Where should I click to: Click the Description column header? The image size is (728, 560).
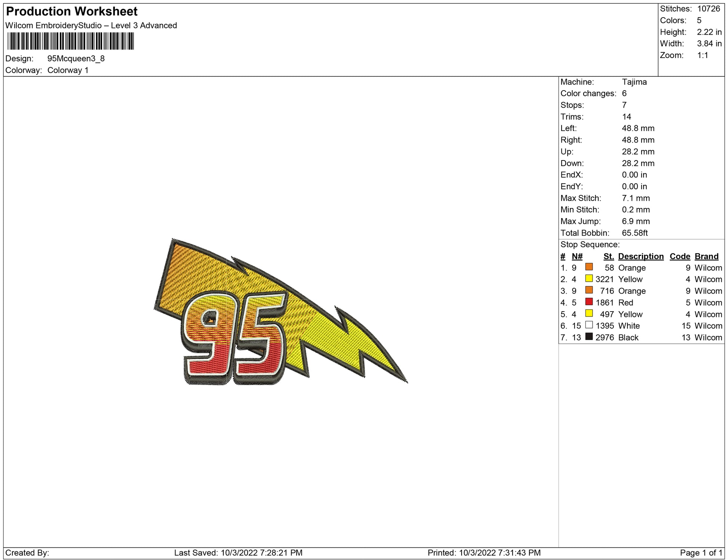(640, 256)
